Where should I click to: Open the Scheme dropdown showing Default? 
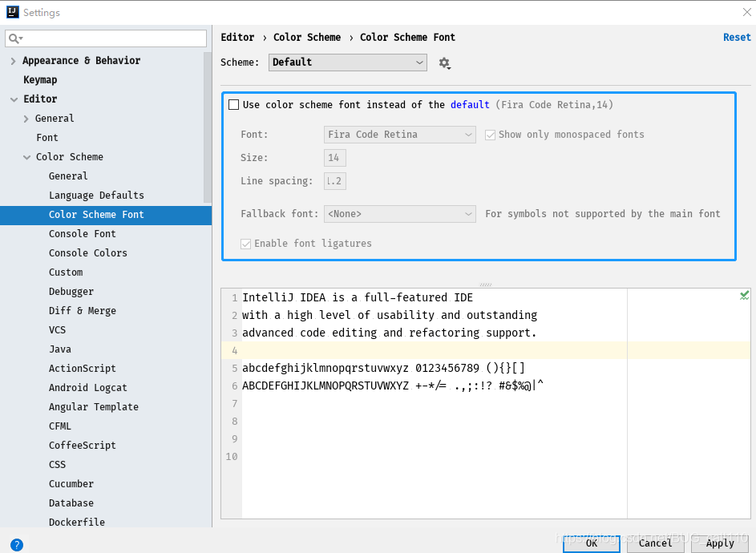tap(347, 63)
